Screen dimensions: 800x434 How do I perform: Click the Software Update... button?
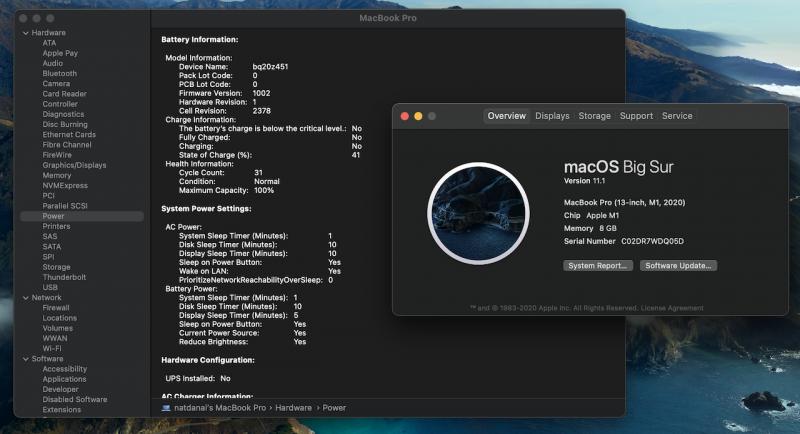(x=678, y=266)
